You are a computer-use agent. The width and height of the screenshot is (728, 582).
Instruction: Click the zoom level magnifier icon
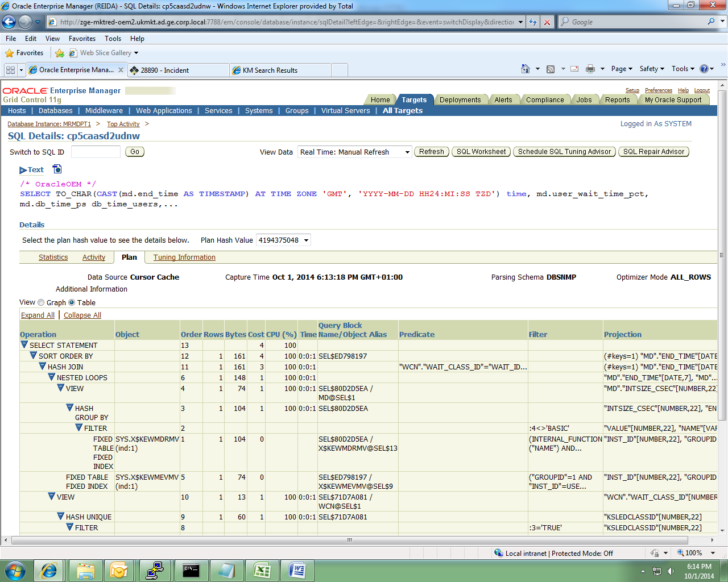681,553
